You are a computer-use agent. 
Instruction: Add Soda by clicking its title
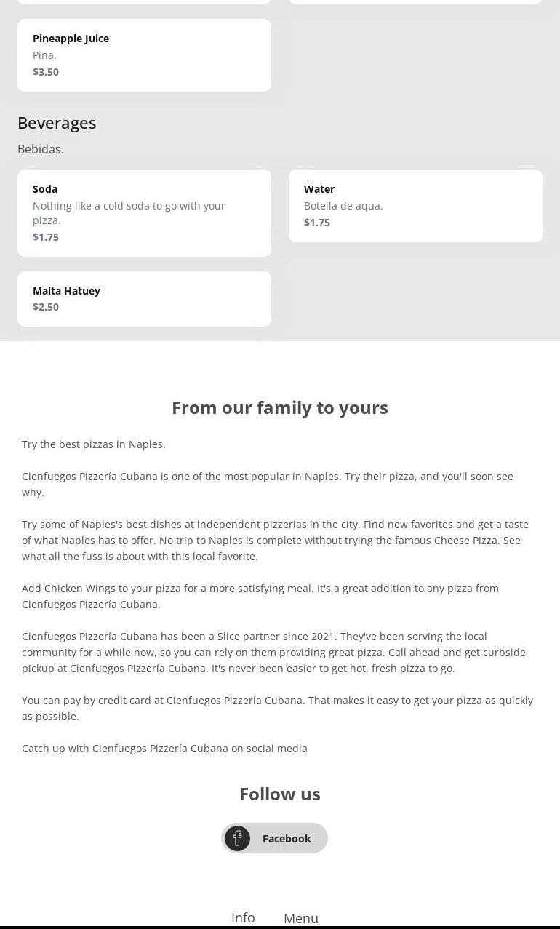[x=45, y=189]
